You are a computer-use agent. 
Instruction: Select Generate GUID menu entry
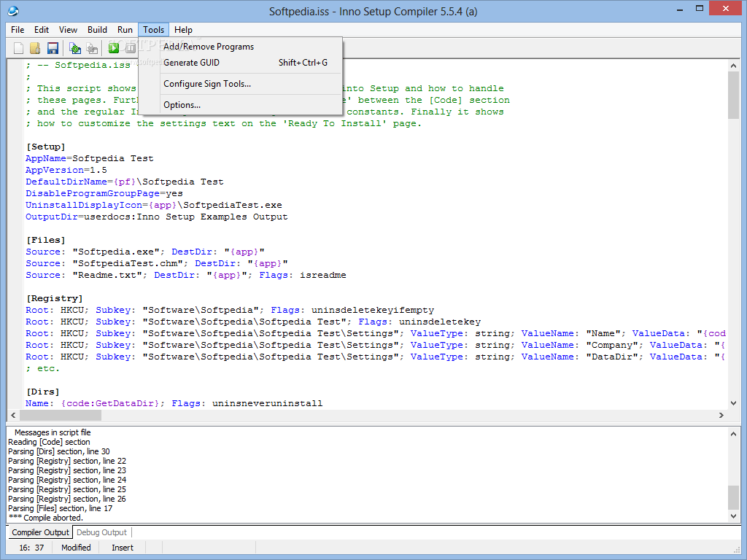click(241, 63)
